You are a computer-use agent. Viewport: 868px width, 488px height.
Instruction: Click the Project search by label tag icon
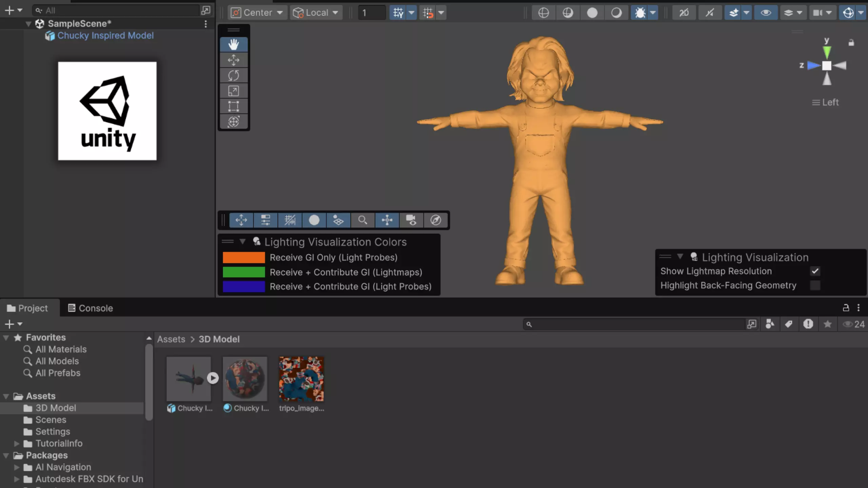pyautogui.click(x=789, y=324)
